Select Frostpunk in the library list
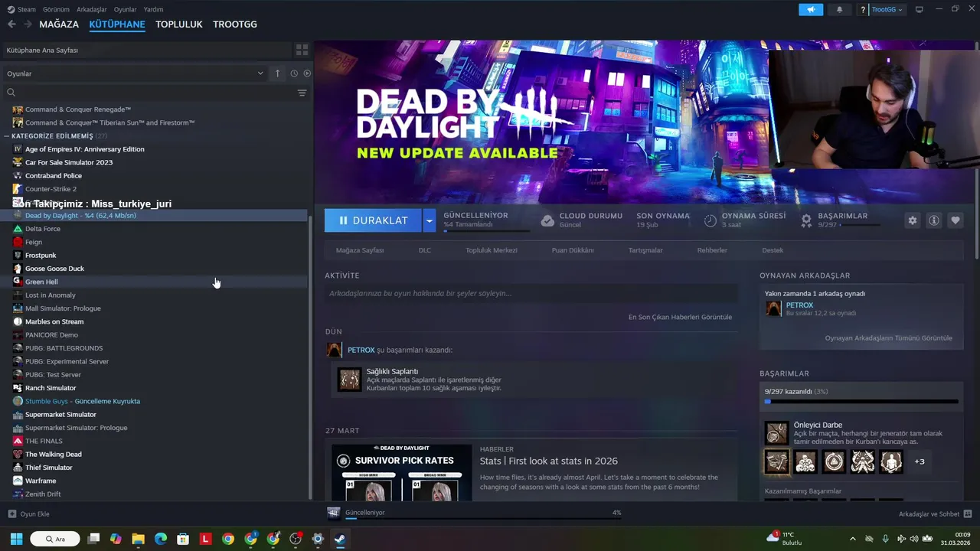980x551 pixels. [x=155, y=255]
